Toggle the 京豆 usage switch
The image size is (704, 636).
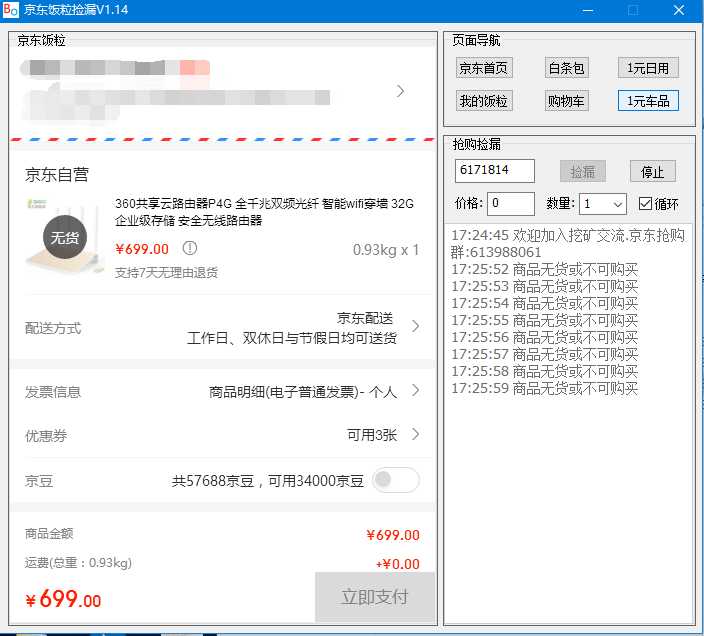[x=396, y=480]
